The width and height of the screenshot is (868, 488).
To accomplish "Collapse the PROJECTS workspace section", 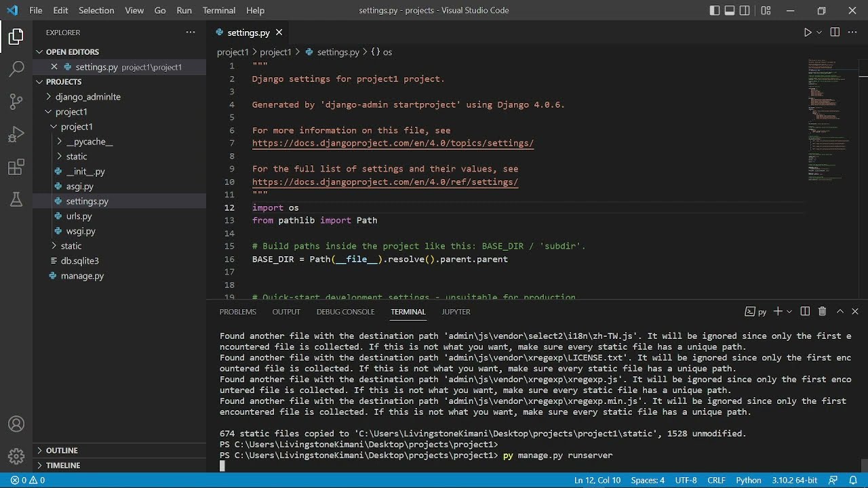I will click(x=119, y=81).
